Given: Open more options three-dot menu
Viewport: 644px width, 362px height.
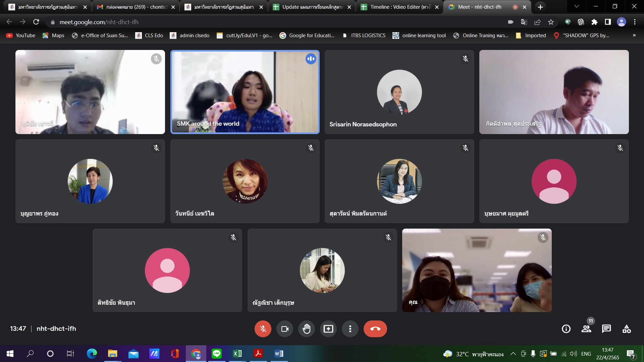Looking at the screenshot, I should click(350, 329).
